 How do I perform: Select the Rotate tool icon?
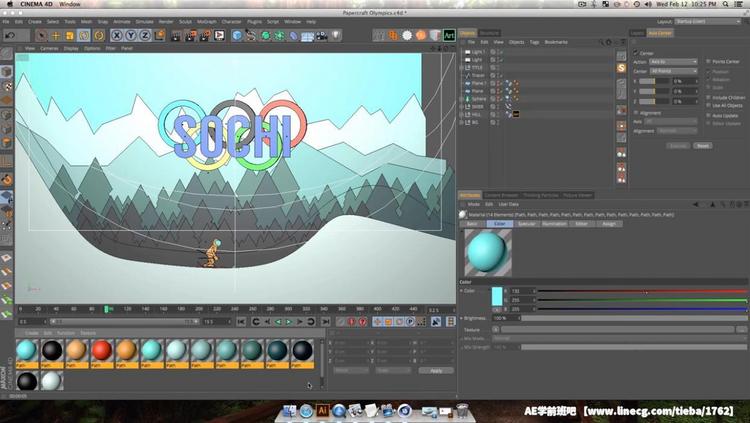pyautogui.click(x=84, y=35)
